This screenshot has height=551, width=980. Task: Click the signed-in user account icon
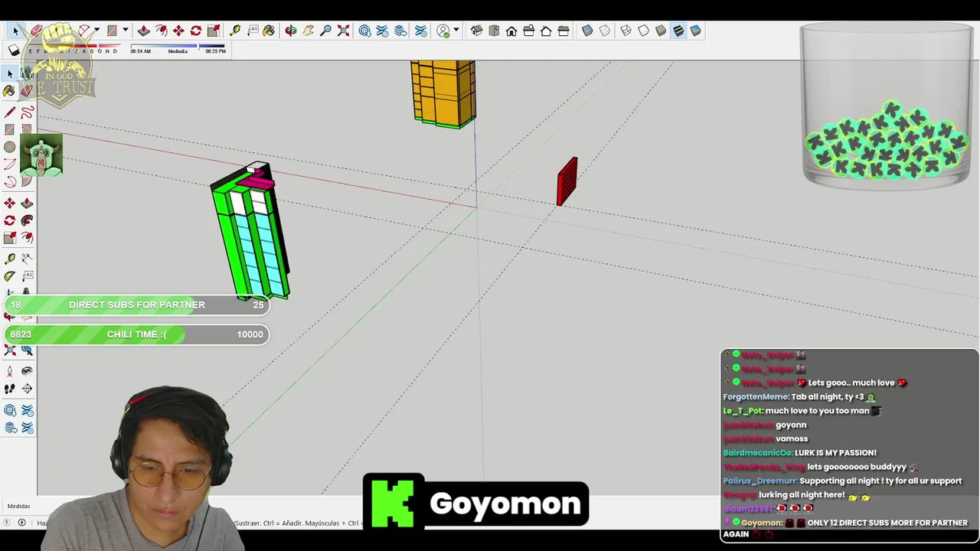click(x=443, y=31)
